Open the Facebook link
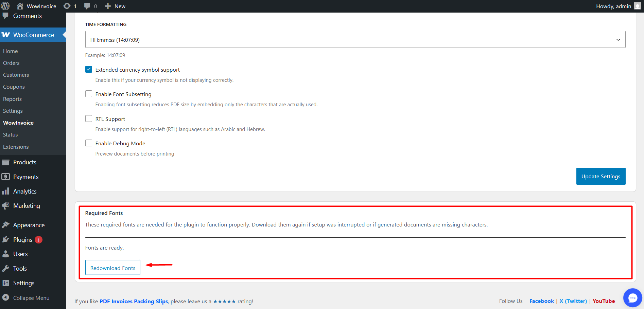The height and width of the screenshot is (309, 644). (542, 301)
